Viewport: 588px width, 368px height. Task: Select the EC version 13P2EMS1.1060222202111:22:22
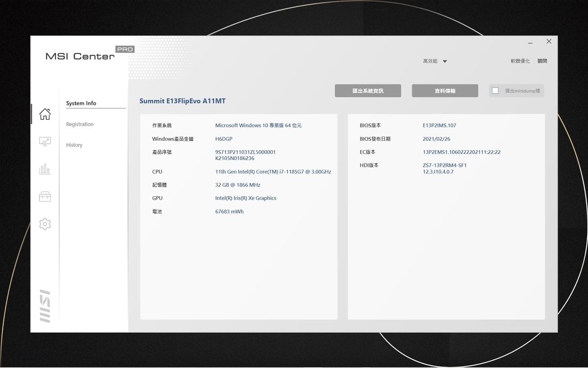[462, 152]
